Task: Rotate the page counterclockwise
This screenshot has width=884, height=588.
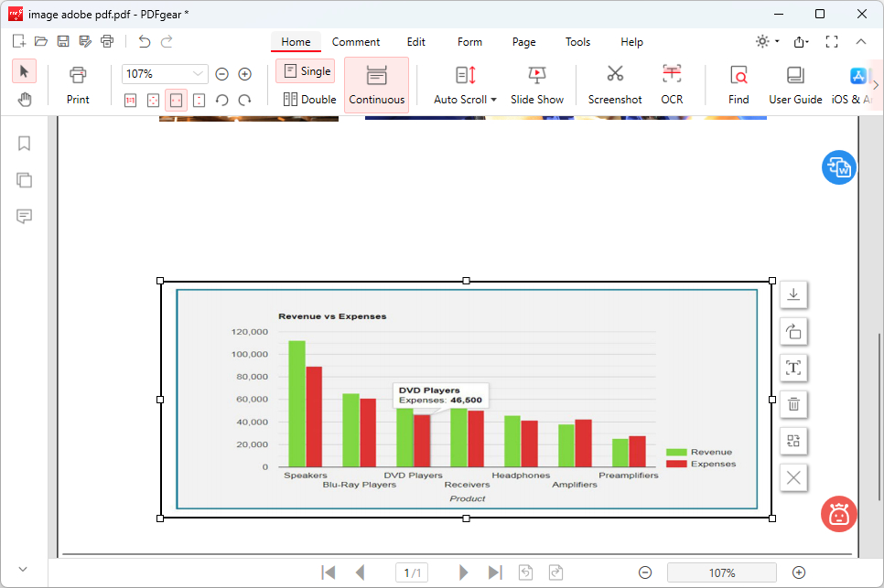Action: click(x=222, y=101)
